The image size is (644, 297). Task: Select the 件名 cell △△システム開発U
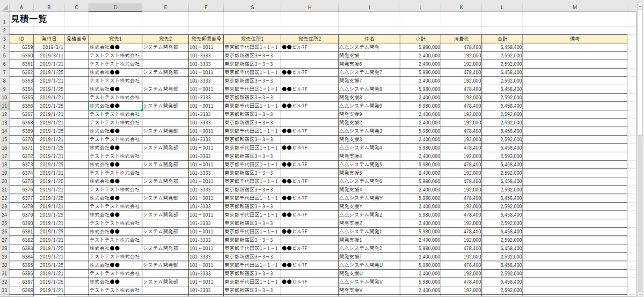click(x=369, y=265)
